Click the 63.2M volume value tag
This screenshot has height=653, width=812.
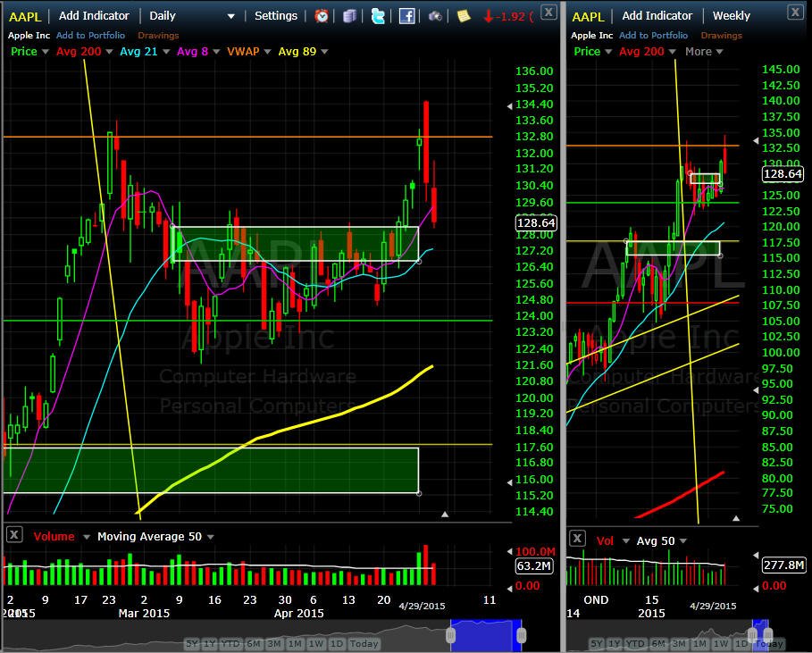pos(534,566)
